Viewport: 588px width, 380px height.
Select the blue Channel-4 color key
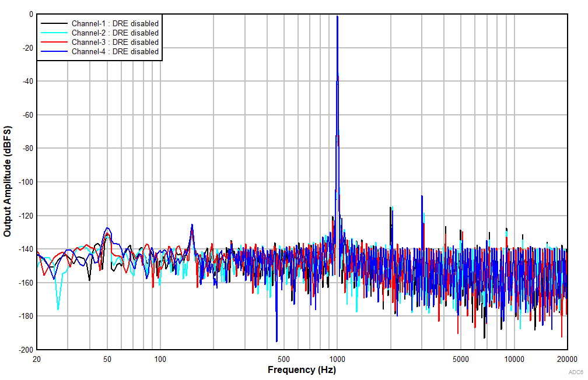click(x=55, y=51)
